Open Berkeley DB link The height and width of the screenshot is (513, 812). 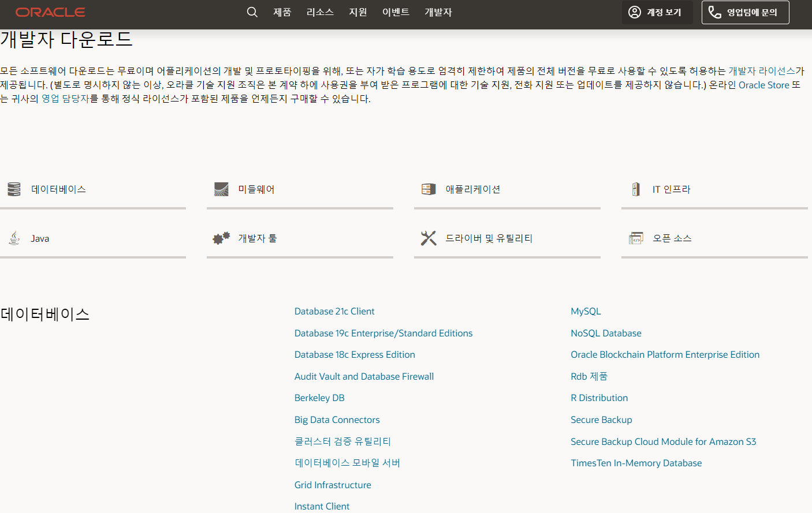(319, 398)
